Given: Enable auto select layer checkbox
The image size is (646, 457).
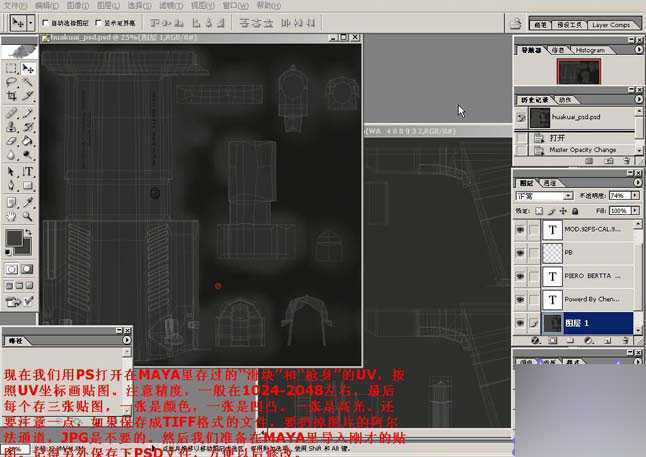Looking at the screenshot, I should (x=45, y=23).
